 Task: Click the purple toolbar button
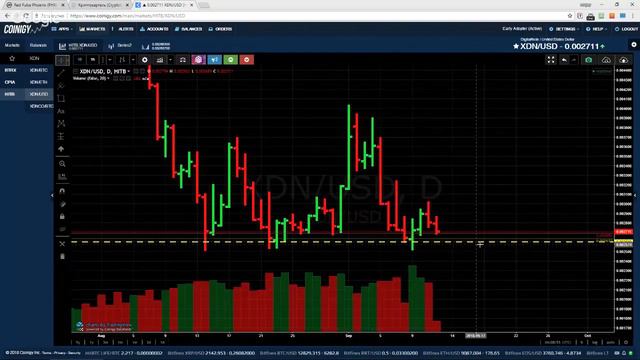point(198,60)
